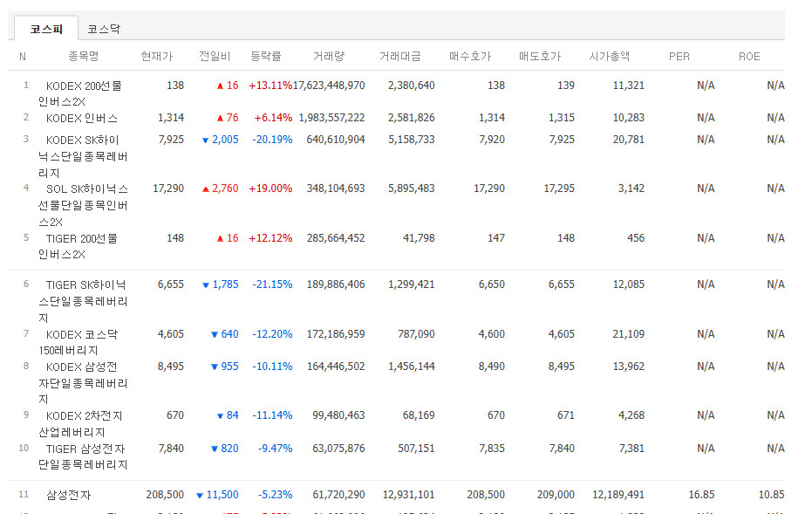Switch to the 코스닥 tab
Viewport: 812px width, 514px height.
point(104,29)
